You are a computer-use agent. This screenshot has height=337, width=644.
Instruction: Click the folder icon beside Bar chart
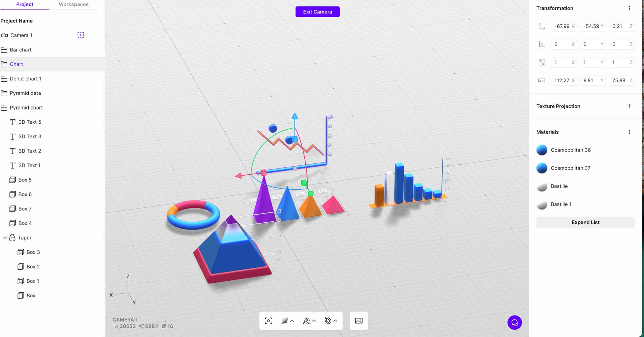4,50
